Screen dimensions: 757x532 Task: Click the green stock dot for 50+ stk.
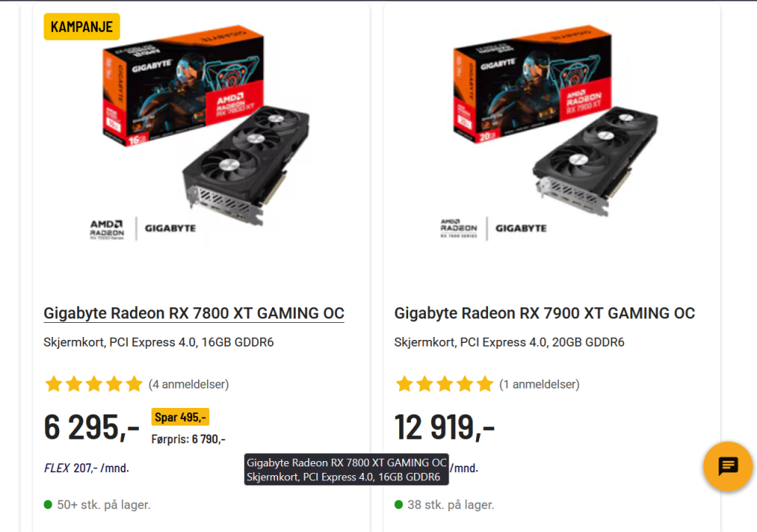tap(48, 505)
